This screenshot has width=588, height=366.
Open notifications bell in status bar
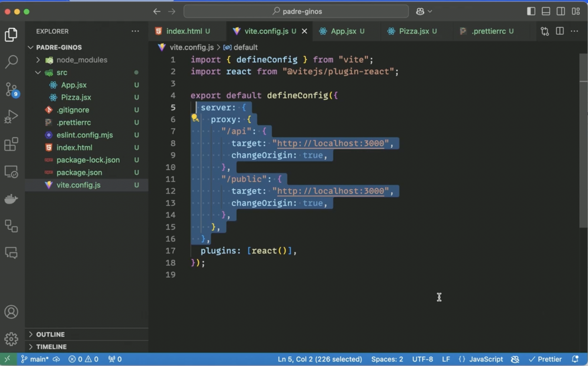575,359
